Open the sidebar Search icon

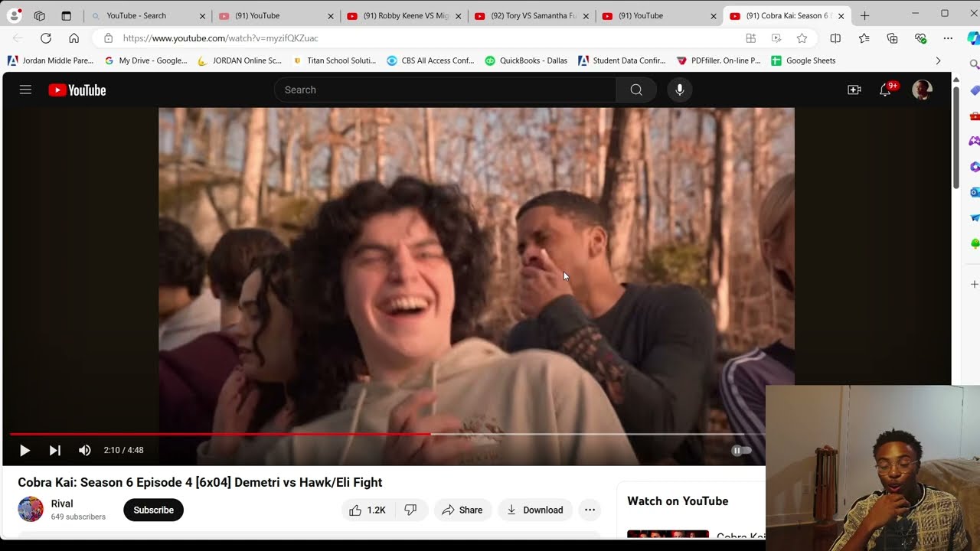974,65
